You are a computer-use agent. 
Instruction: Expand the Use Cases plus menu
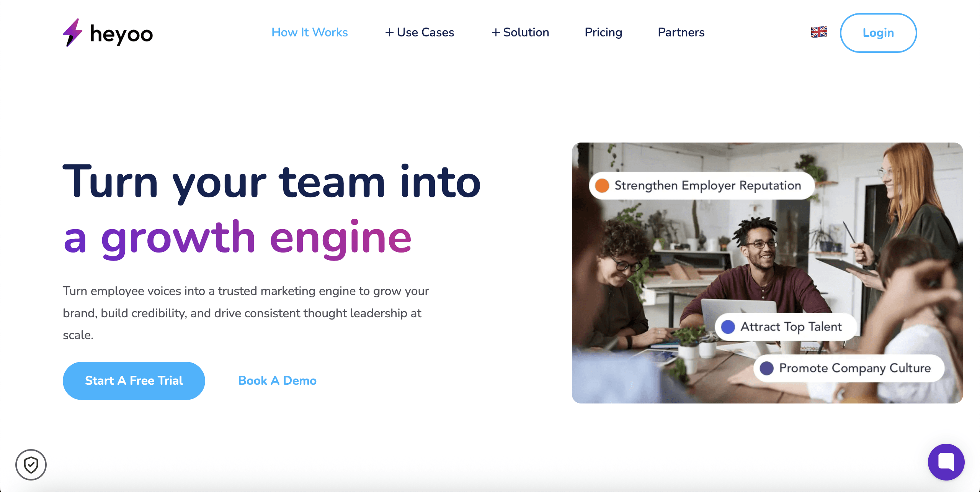420,33
